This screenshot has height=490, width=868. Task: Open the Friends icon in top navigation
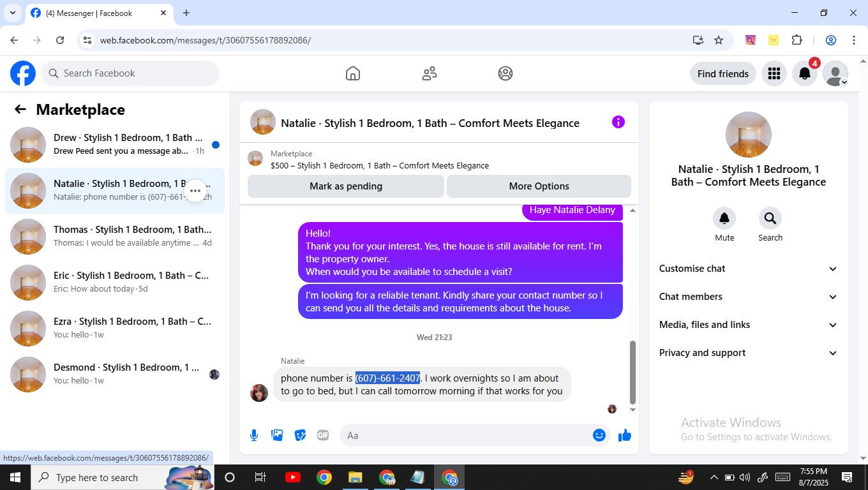(x=430, y=73)
